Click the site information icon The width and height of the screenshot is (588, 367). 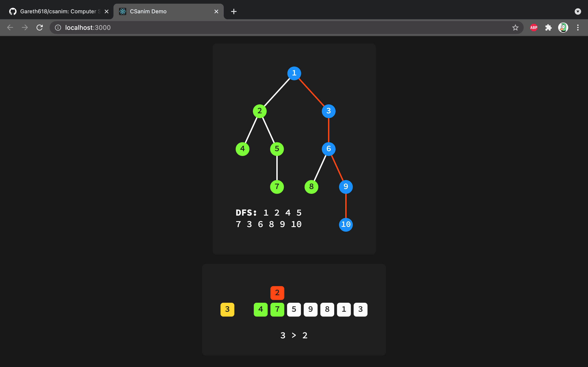point(58,28)
